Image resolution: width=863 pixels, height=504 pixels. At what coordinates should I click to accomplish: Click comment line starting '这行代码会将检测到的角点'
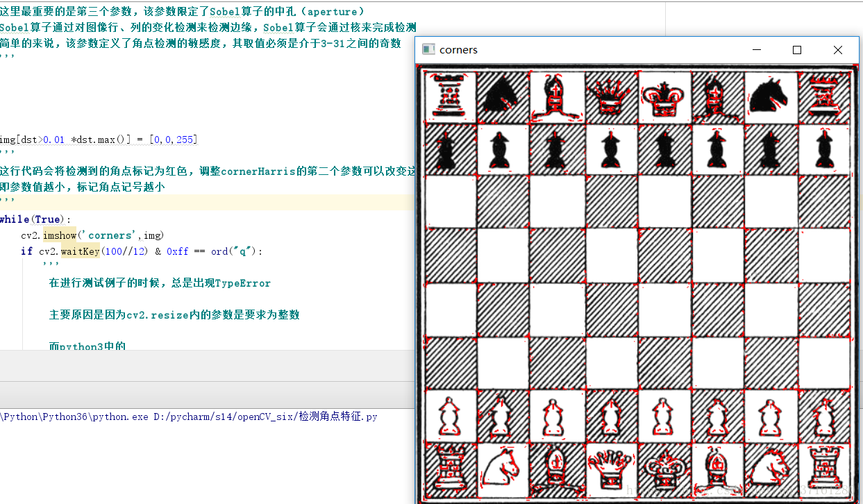pos(208,171)
